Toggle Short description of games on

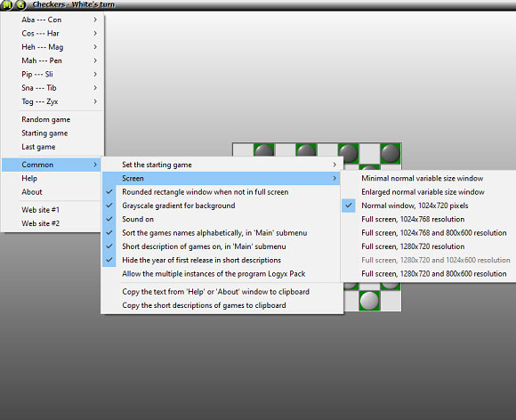click(x=222, y=246)
